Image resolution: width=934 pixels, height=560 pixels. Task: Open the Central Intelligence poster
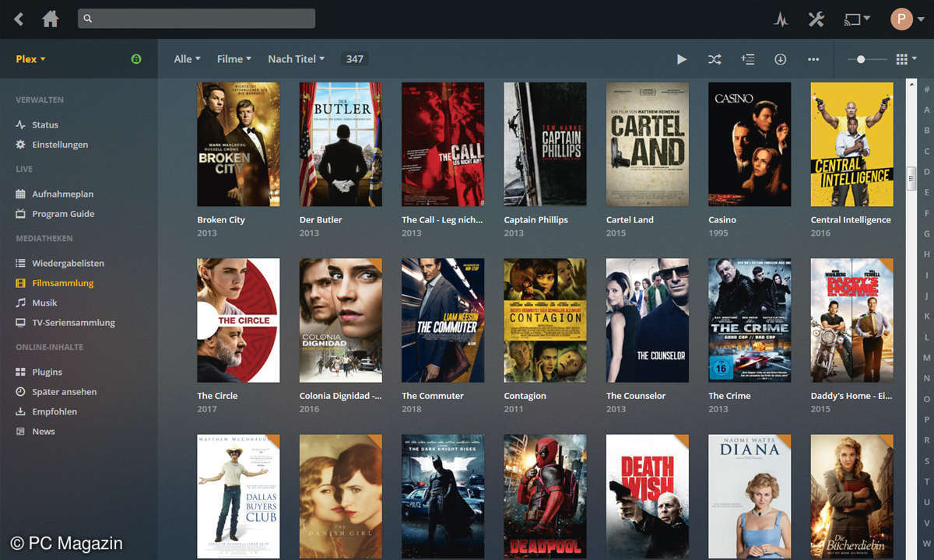tap(852, 144)
